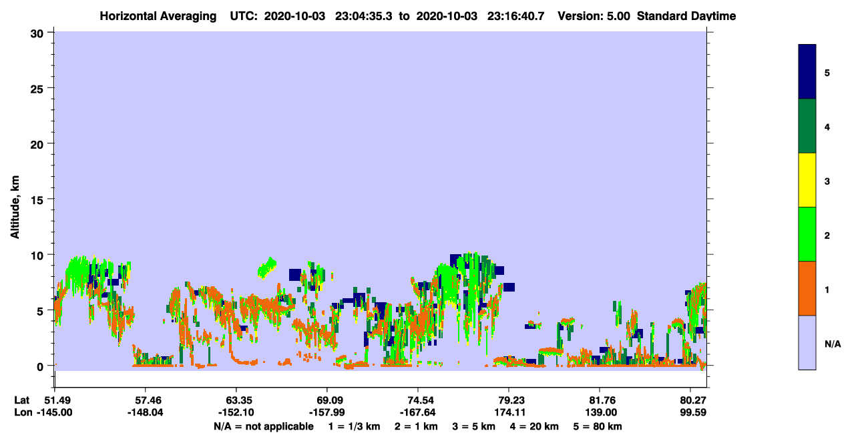Viewport: 868px width, 445px height.
Task: Click the '5 = 80 km' legend note
Action: pos(597,426)
